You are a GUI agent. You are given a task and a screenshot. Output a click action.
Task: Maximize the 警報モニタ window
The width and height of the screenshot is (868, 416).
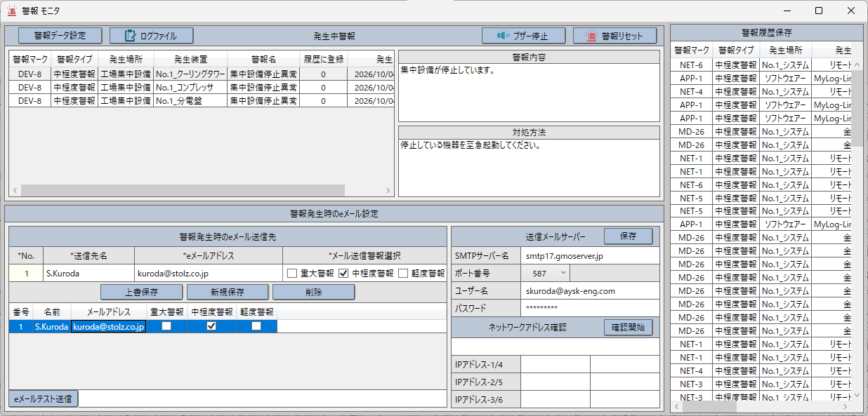(x=819, y=11)
